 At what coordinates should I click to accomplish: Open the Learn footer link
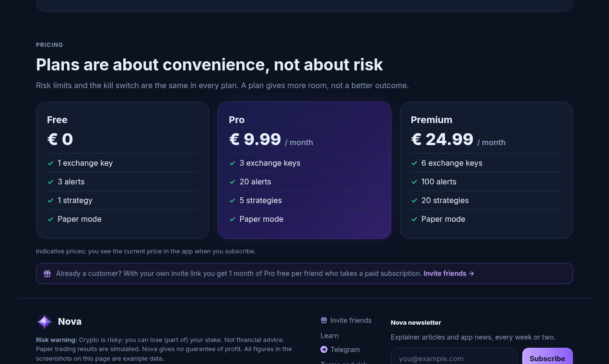pyautogui.click(x=329, y=336)
